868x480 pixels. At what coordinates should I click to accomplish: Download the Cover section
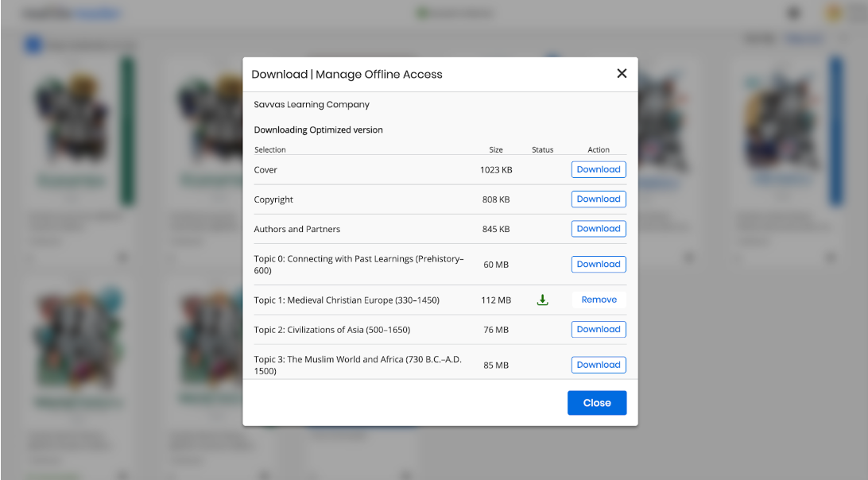(599, 169)
